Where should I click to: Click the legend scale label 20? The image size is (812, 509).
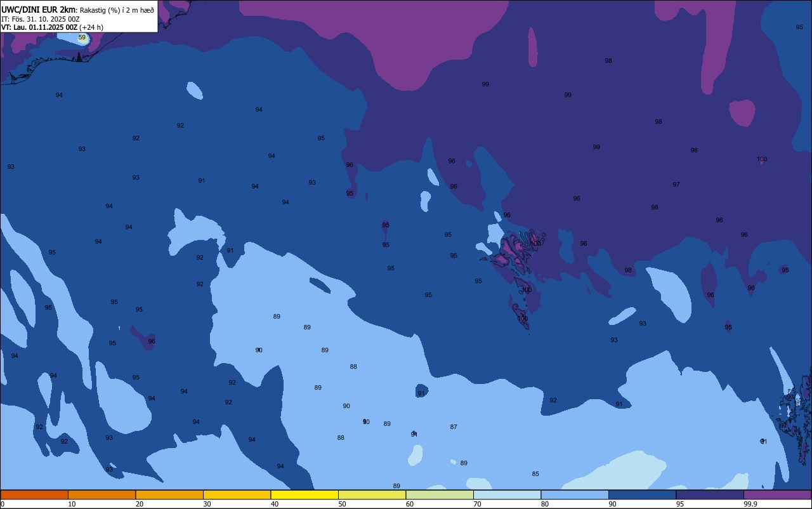(x=140, y=504)
